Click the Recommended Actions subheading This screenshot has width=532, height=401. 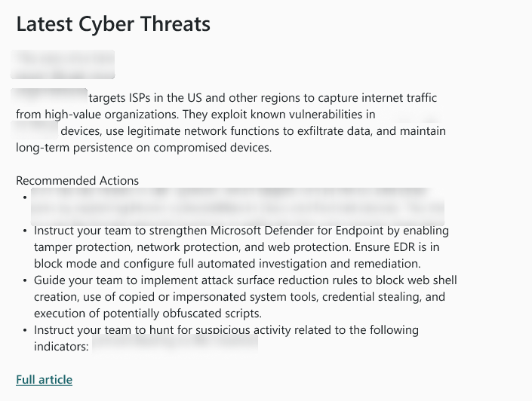(78, 181)
